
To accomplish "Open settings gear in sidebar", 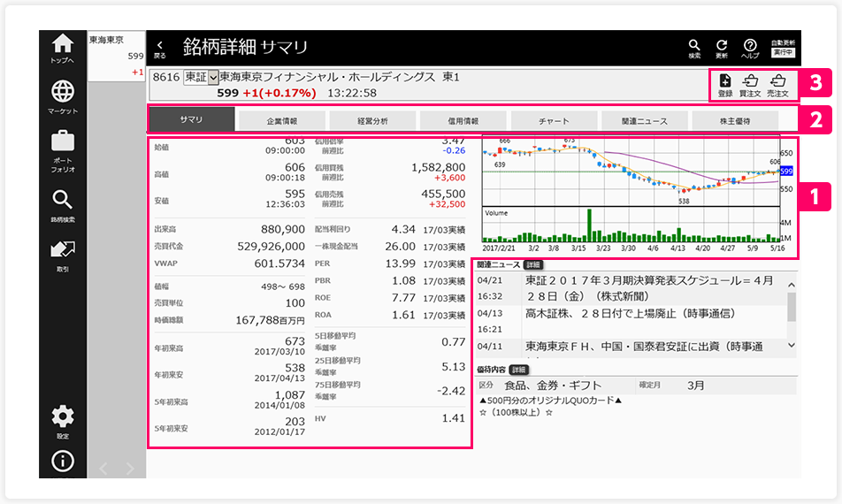I will coord(62,422).
